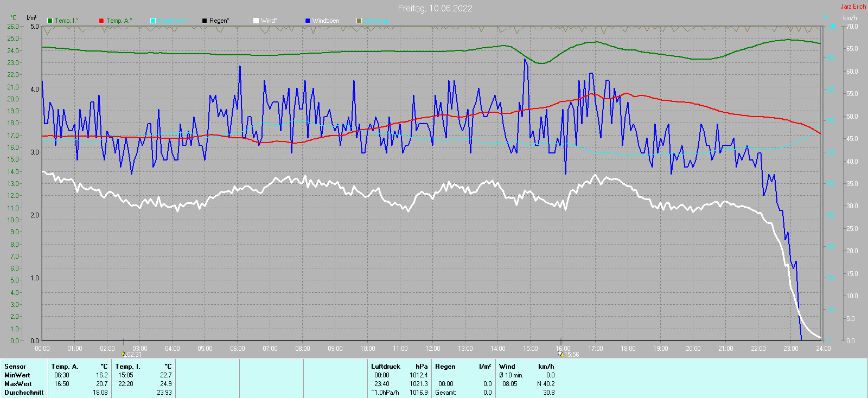The width and height of the screenshot is (868, 398).
Task: Click the sunset marker at 15:56
Action: 561,354
